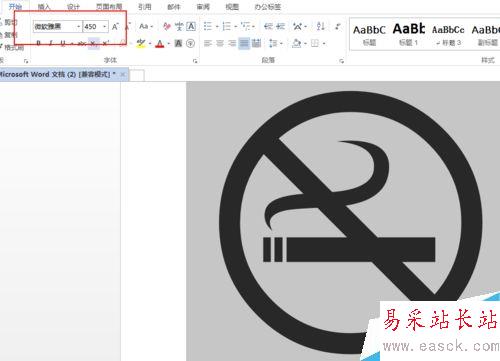This screenshot has height=361, width=500.
Task: Switch to the 插入 (Insert) tab
Action: click(x=44, y=6)
